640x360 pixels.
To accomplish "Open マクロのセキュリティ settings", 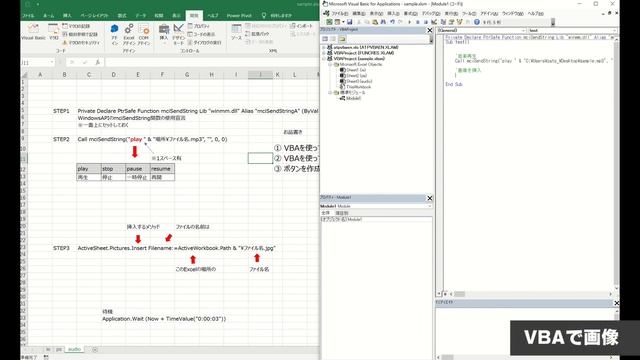I will point(81,42).
